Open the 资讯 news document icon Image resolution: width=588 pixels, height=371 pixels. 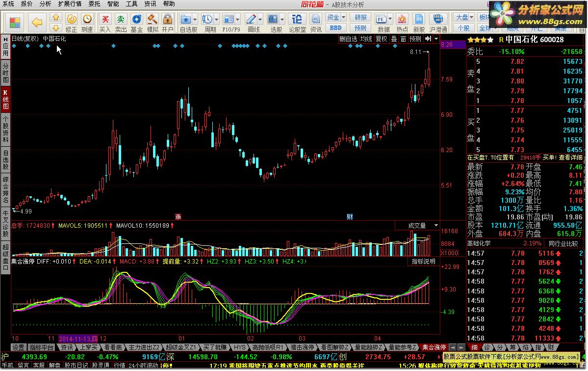click(x=316, y=19)
